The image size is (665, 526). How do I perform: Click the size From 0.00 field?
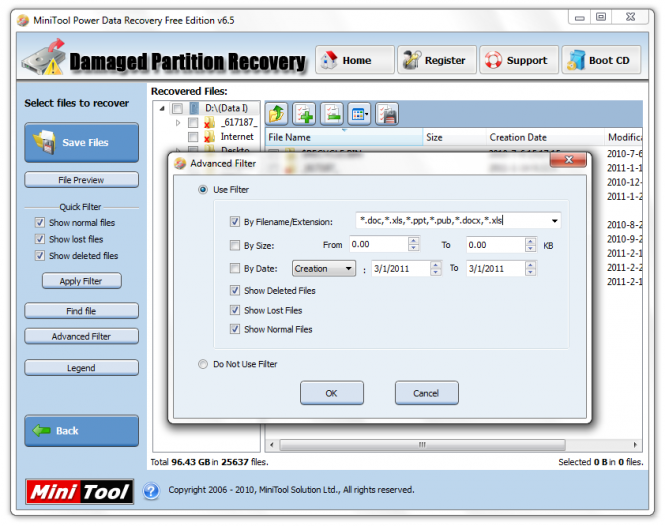point(379,244)
